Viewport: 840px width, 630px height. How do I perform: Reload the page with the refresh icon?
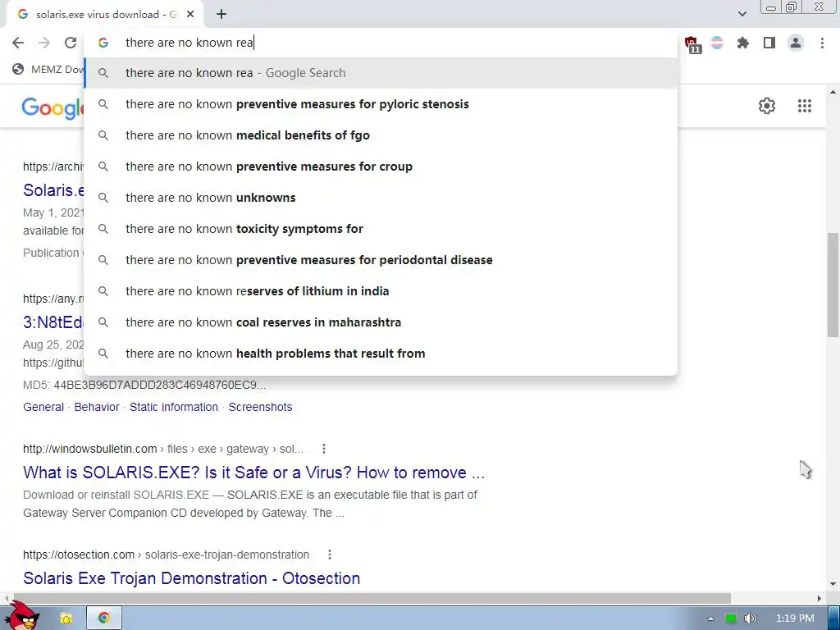click(x=71, y=43)
